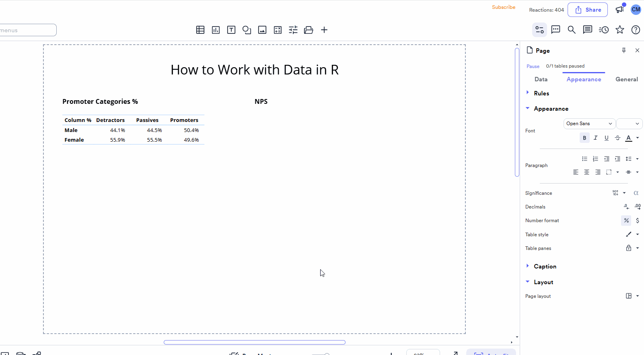Open the Open Sans font dropdown

pyautogui.click(x=589, y=124)
